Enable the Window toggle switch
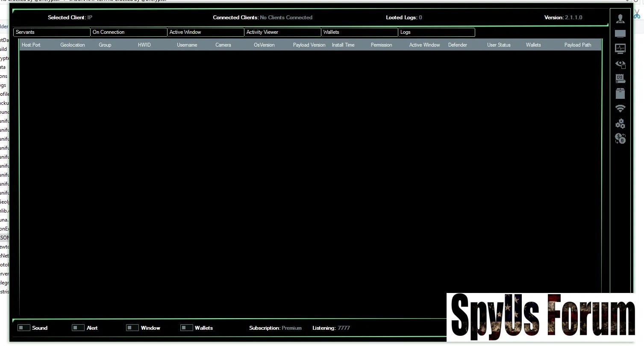644x346 pixels. tap(132, 328)
